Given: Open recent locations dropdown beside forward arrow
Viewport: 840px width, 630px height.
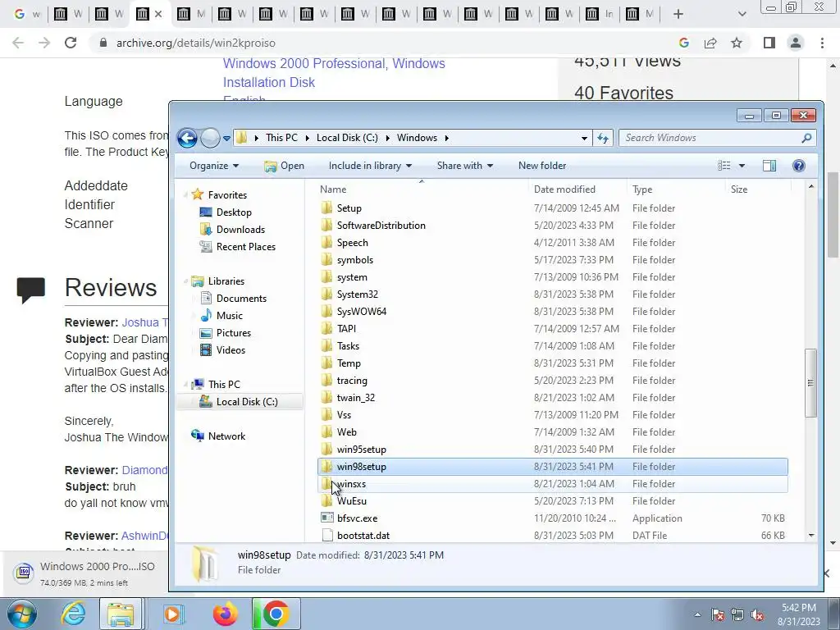Looking at the screenshot, I should tap(226, 138).
